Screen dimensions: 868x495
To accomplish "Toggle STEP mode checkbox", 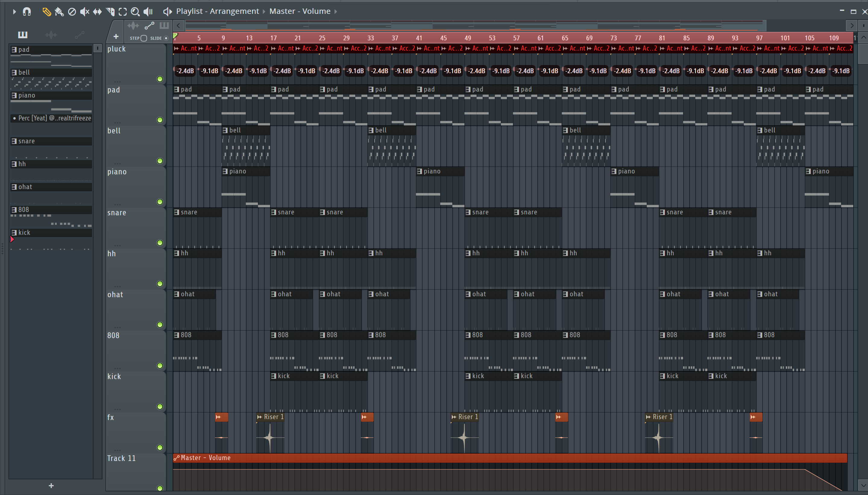I will click(x=143, y=38).
